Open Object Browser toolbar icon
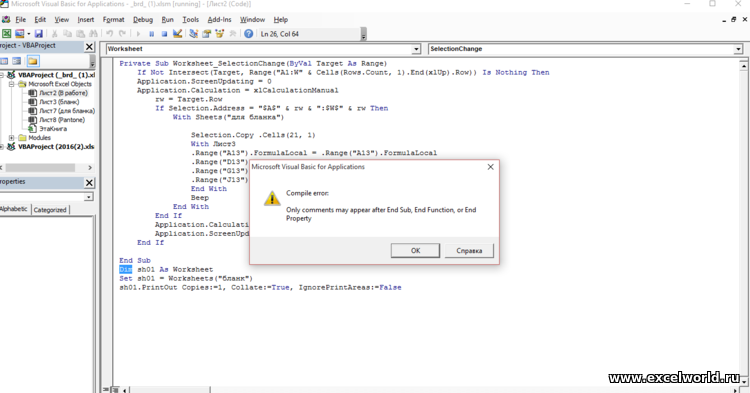This screenshot has width=750, height=393. click(220, 34)
